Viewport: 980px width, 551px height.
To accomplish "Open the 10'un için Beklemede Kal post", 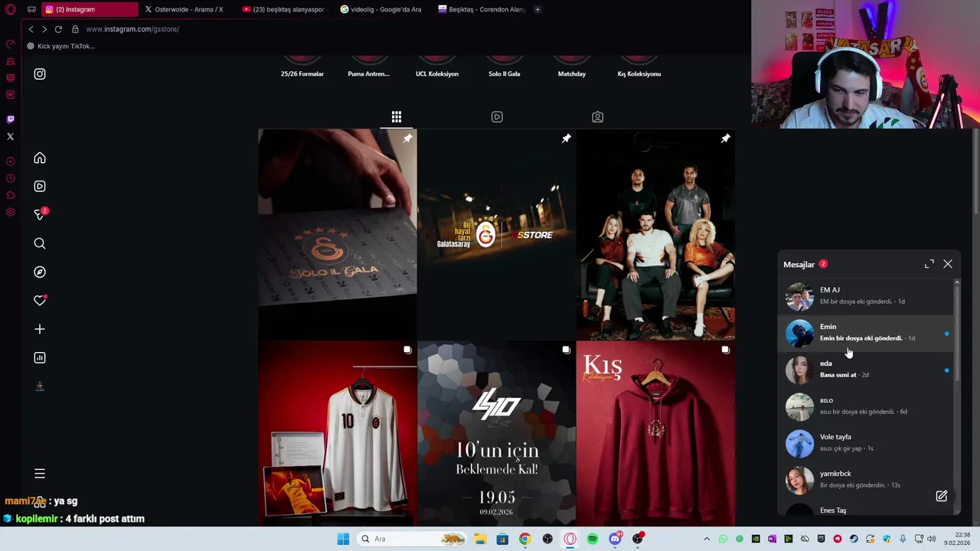I will [x=497, y=434].
